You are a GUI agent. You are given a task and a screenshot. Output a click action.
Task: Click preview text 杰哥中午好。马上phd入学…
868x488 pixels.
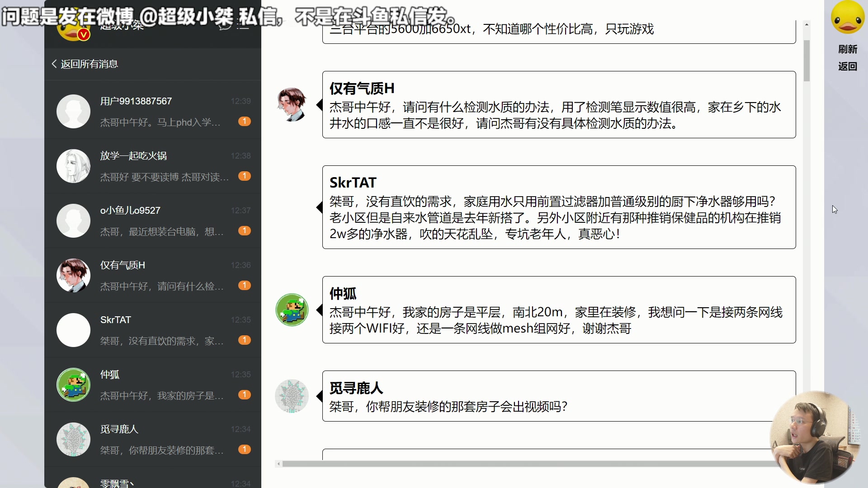tap(160, 122)
